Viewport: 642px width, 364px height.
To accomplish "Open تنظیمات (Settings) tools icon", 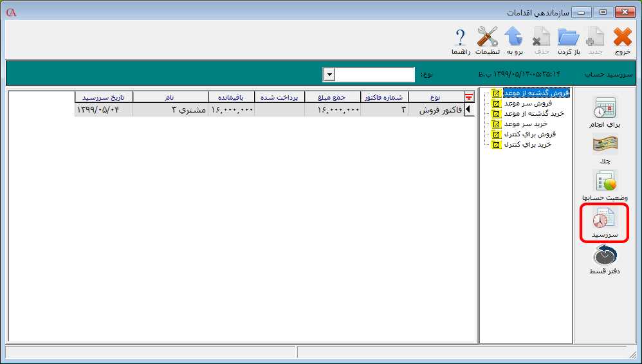I will [x=487, y=41].
